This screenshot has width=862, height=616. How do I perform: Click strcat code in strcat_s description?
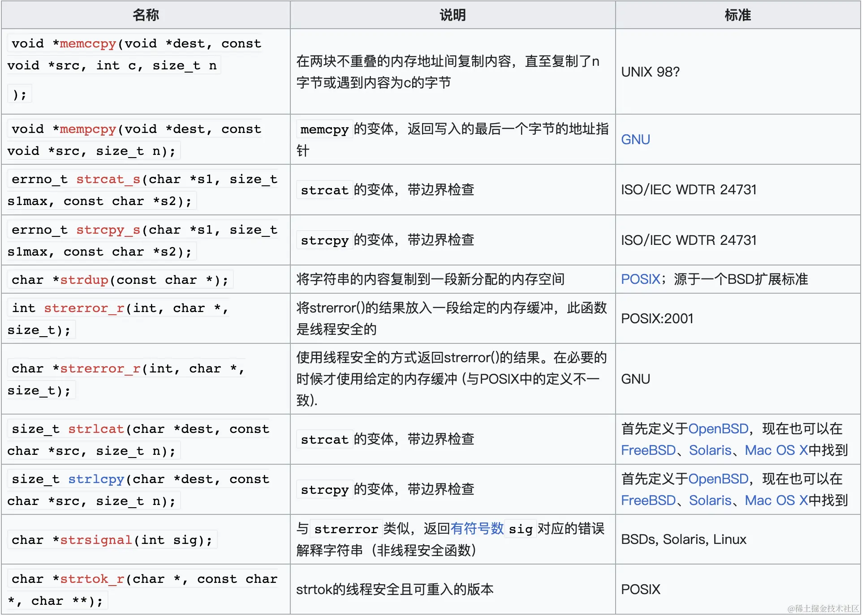pyautogui.click(x=324, y=190)
